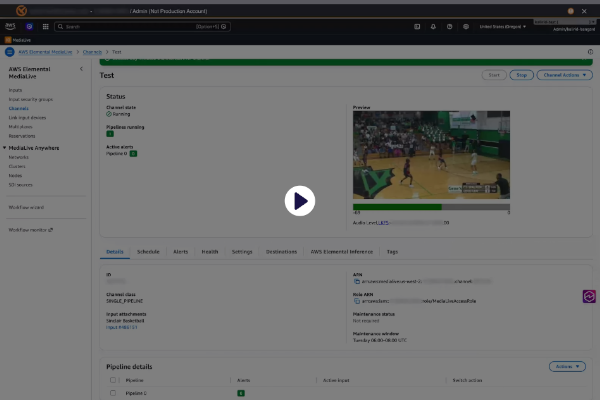Open Networks under MediaLive Anywhere

[x=18, y=157]
